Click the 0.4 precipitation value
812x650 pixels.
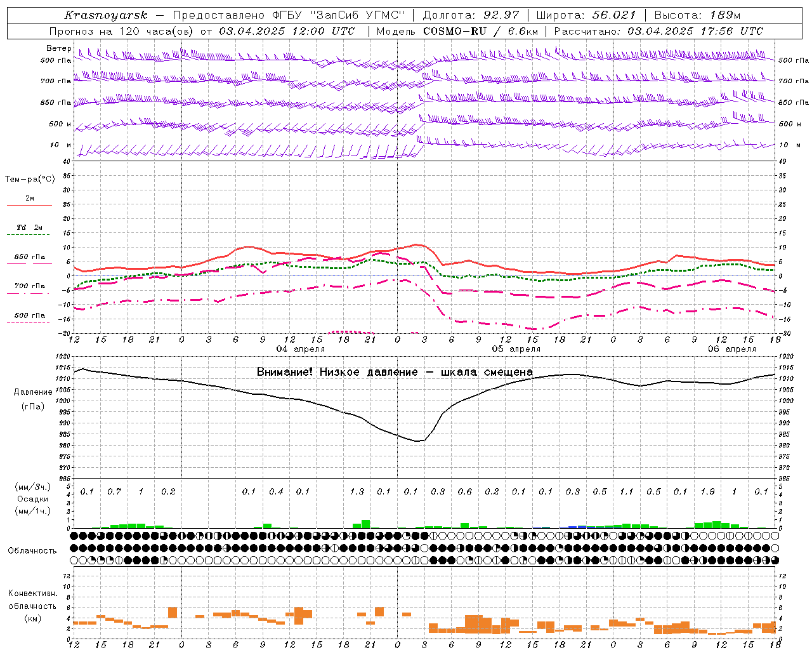pyautogui.click(x=276, y=491)
